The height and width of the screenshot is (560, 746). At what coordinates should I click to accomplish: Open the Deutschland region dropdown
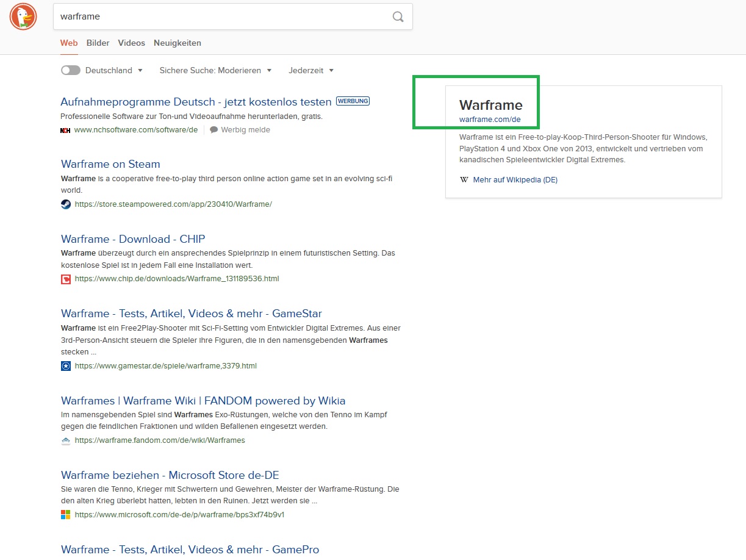tap(114, 70)
